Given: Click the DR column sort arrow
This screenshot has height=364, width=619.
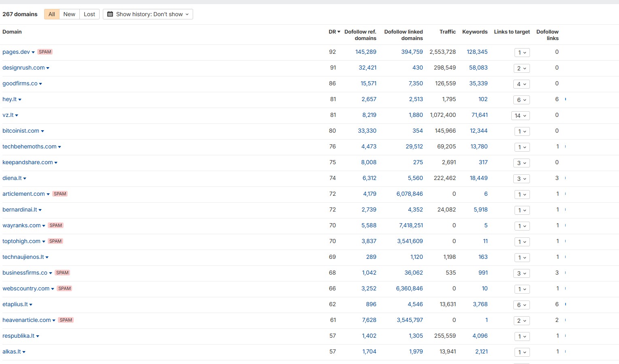Looking at the screenshot, I should tap(338, 32).
